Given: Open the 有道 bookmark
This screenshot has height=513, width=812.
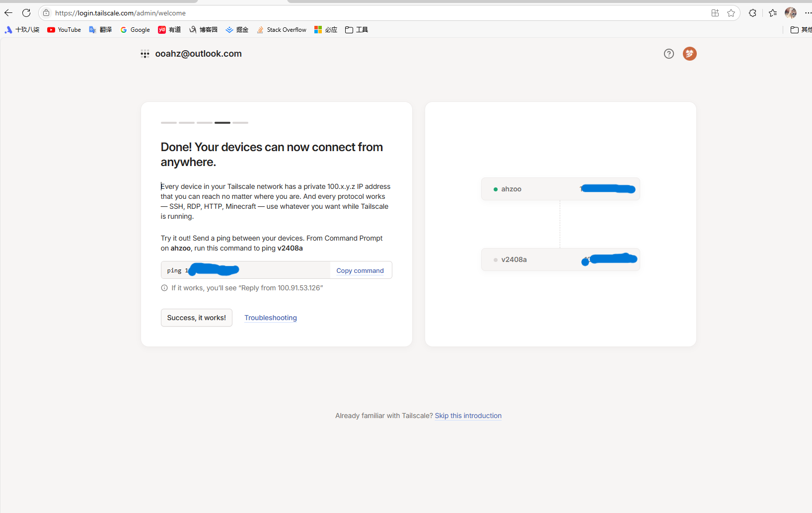Looking at the screenshot, I should click(169, 30).
